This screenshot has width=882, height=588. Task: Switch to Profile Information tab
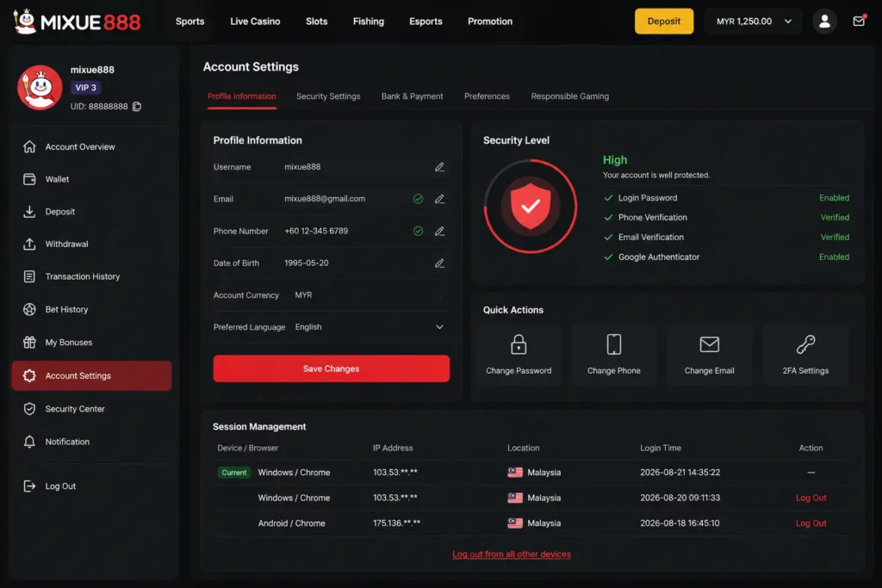coord(242,96)
